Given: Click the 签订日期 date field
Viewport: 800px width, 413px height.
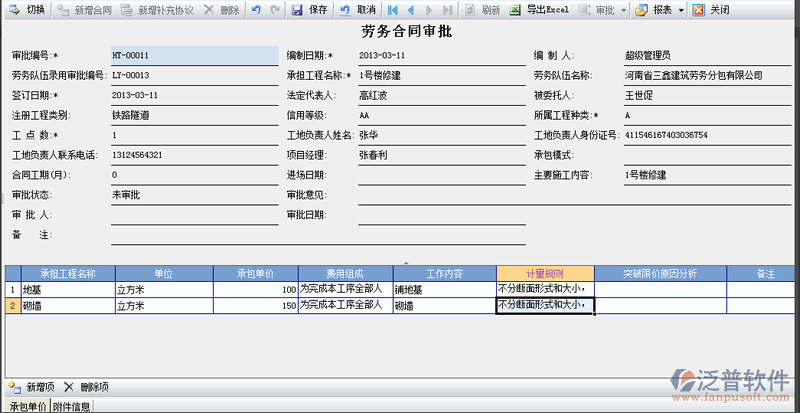Looking at the screenshot, I should [194, 95].
